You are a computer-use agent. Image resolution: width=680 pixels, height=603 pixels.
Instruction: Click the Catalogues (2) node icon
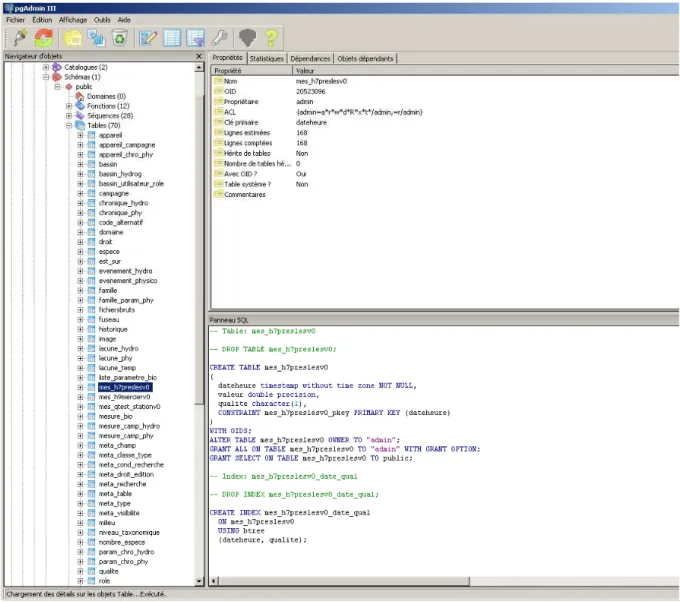tap(57, 67)
